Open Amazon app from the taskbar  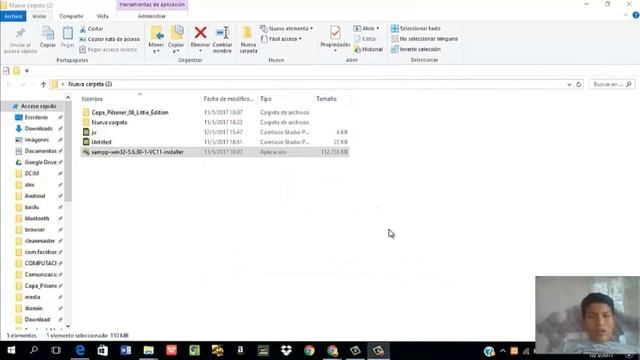(240, 350)
